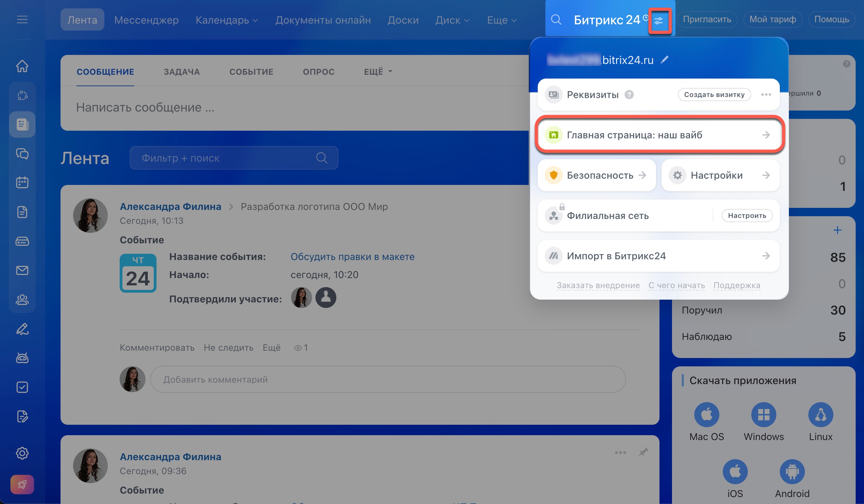This screenshot has height=504, width=864.
Task: Download the Android app
Action: (x=792, y=472)
